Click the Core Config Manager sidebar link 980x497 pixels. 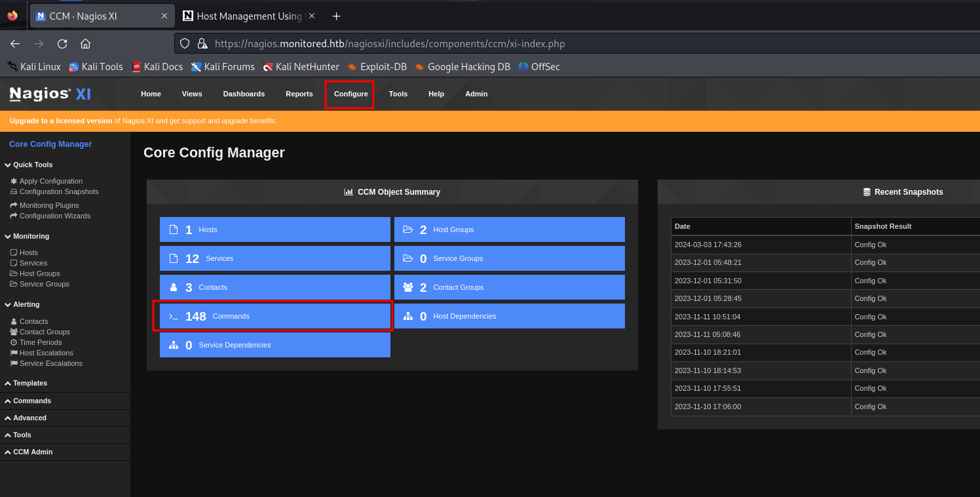tap(50, 144)
